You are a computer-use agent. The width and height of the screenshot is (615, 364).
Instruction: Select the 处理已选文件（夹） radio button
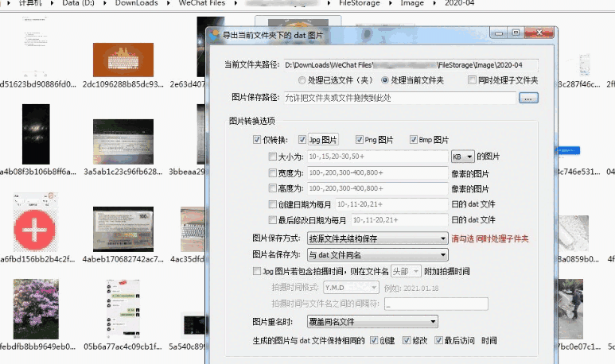[x=302, y=80]
